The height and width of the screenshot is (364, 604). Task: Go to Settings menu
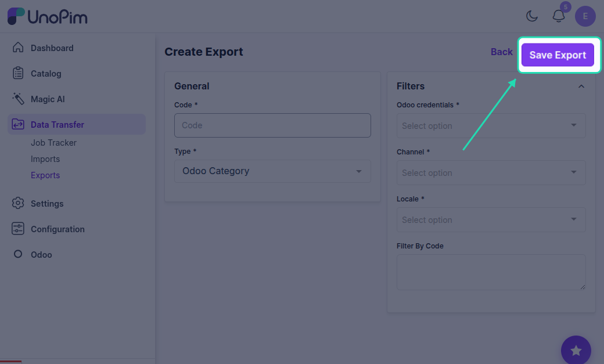(47, 203)
